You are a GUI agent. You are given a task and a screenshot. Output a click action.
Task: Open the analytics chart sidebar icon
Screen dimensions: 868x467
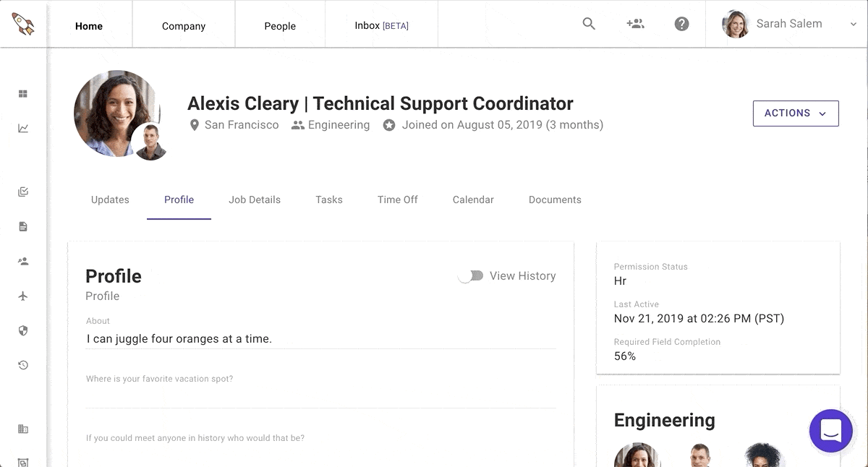[x=23, y=129]
